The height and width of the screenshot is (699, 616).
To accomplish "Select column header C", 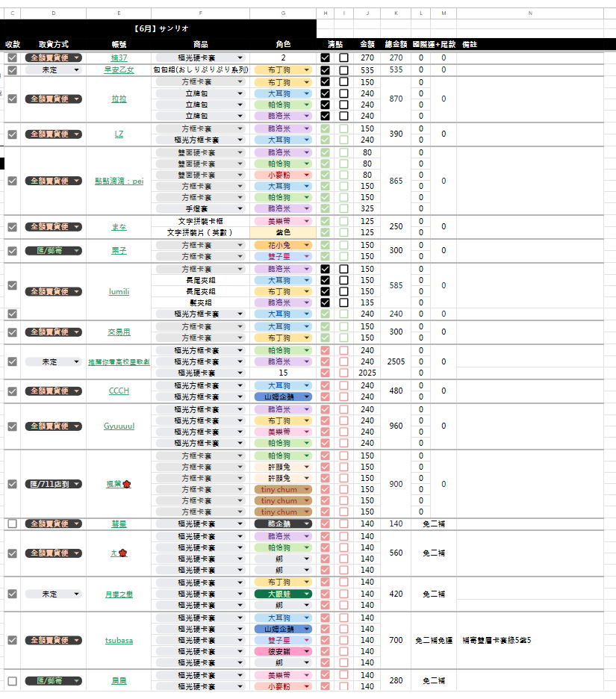I will point(13,13).
